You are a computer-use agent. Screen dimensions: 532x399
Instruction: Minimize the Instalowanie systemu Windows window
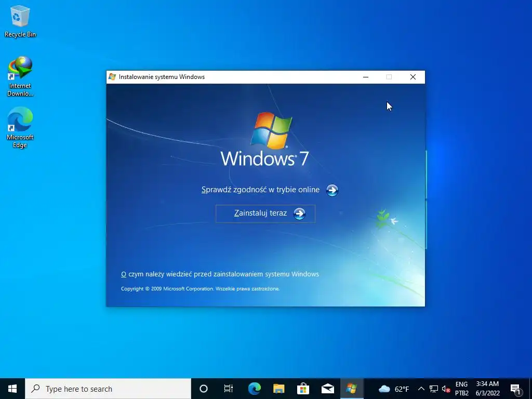coord(366,77)
